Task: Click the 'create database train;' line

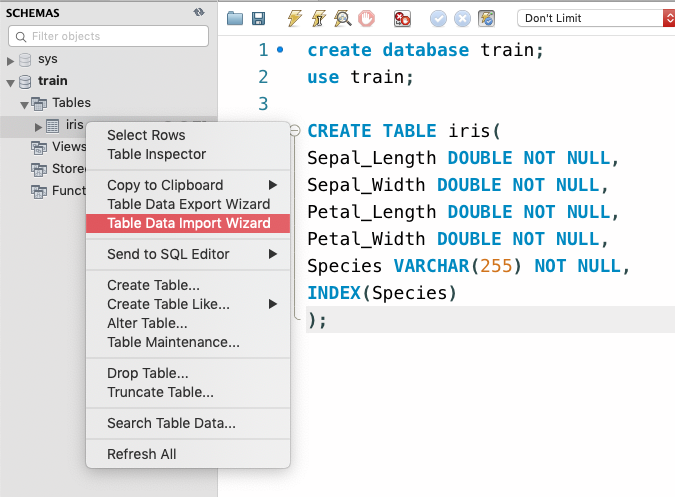Action: point(425,50)
